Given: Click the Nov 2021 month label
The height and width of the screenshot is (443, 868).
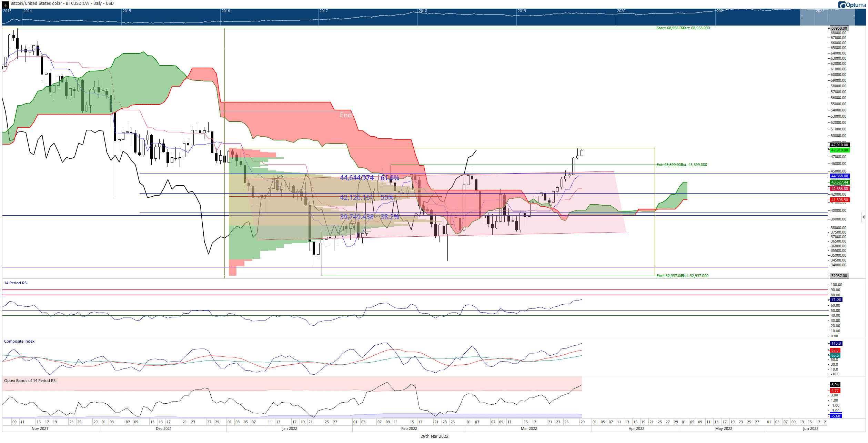Looking at the screenshot, I should pyautogui.click(x=40, y=429).
